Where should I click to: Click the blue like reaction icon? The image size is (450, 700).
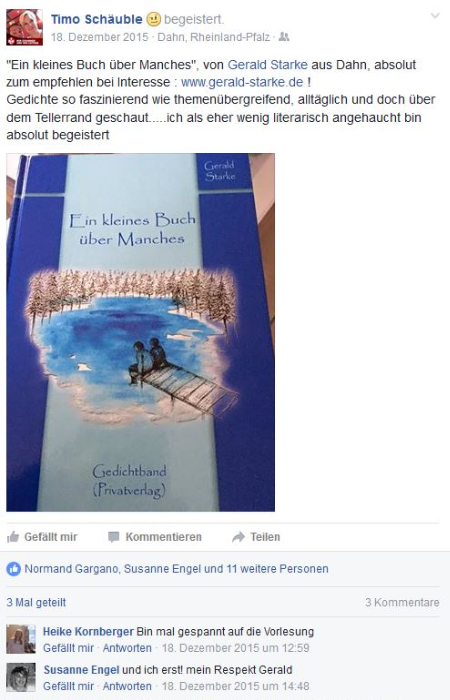tap(13, 569)
